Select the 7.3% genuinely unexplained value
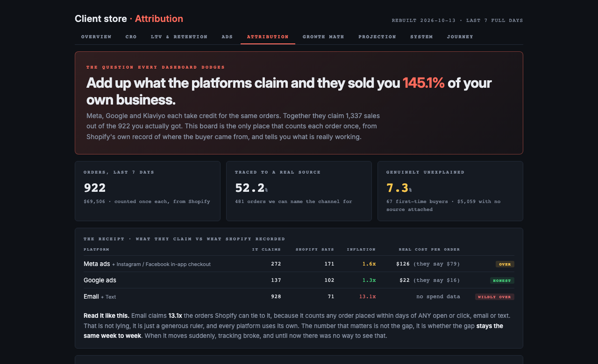 pos(399,188)
